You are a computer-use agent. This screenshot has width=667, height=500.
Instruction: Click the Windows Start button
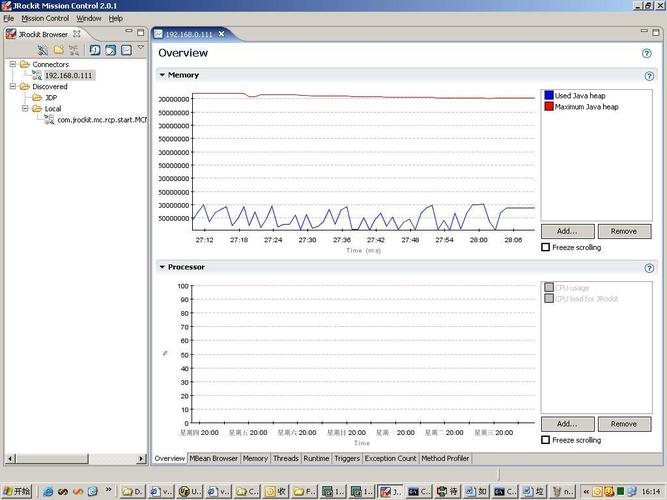click(x=17, y=491)
